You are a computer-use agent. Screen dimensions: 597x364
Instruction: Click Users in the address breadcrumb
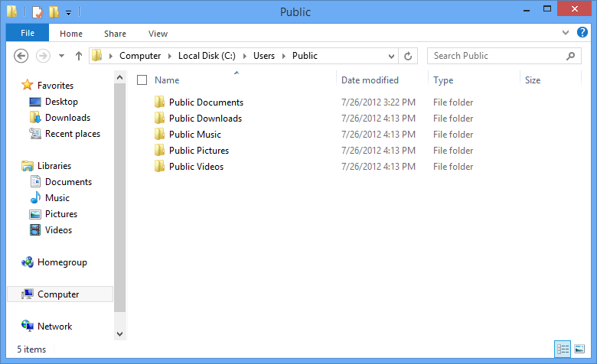tap(264, 56)
